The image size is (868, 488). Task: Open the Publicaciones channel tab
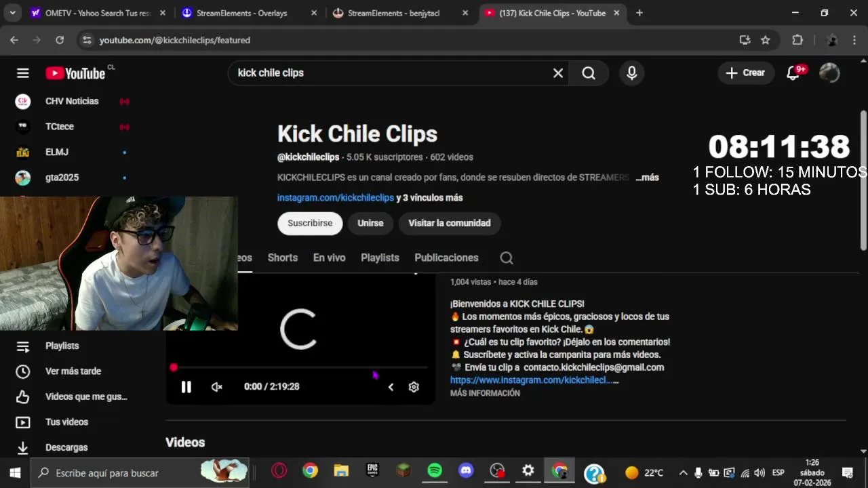coord(446,258)
